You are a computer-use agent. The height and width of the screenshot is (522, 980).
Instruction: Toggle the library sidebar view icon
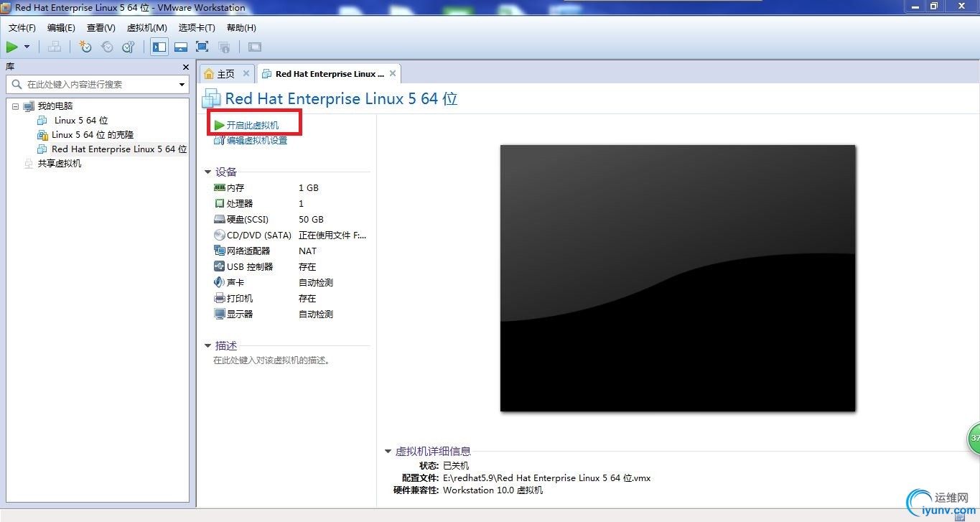click(x=159, y=47)
